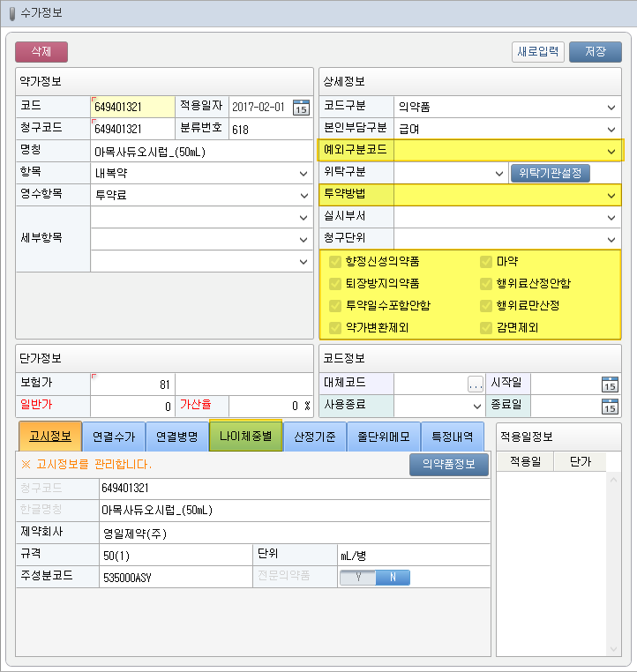Click the 저장 save button
Viewport: 637px width, 672px height.
[x=596, y=51]
